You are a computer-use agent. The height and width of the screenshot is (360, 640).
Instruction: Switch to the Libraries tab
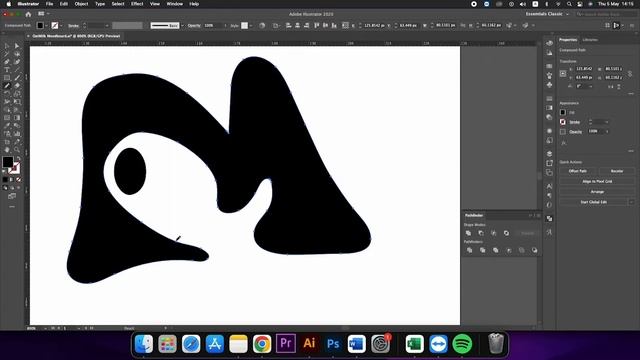click(590, 40)
